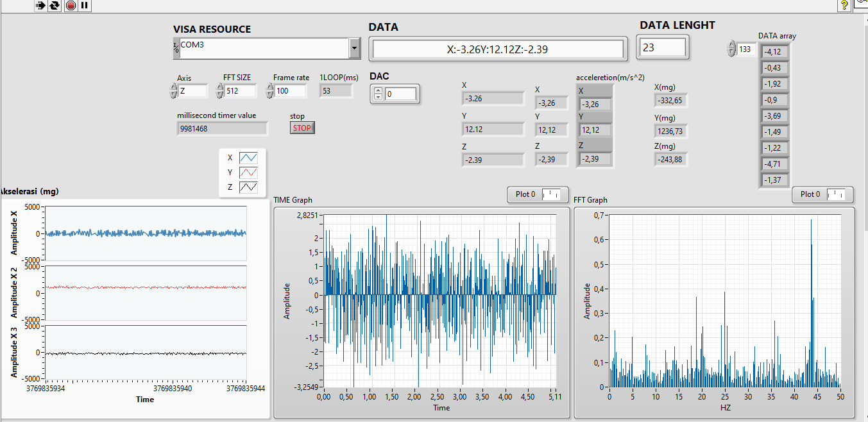Click the Run arrow toolbar icon
868x422 pixels.
pos(40,6)
